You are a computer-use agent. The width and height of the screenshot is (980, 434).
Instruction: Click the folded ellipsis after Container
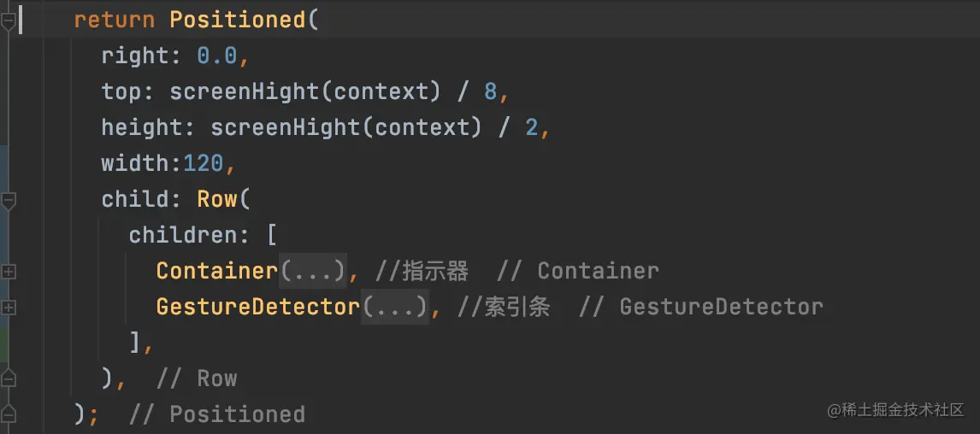tap(313, 272)
